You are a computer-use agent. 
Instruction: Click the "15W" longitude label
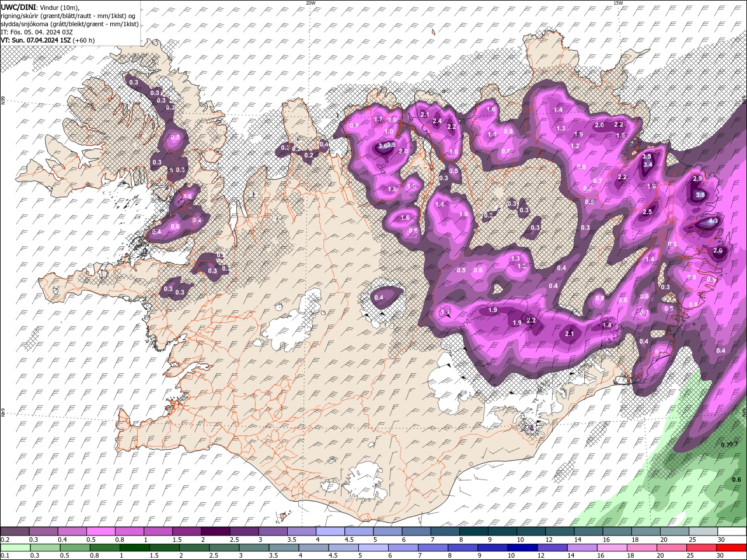pyautogui.click(x=618, y=2)
